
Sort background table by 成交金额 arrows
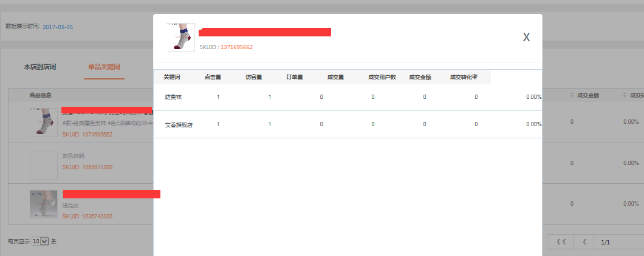pyautogui.click(x=572, y=95)
